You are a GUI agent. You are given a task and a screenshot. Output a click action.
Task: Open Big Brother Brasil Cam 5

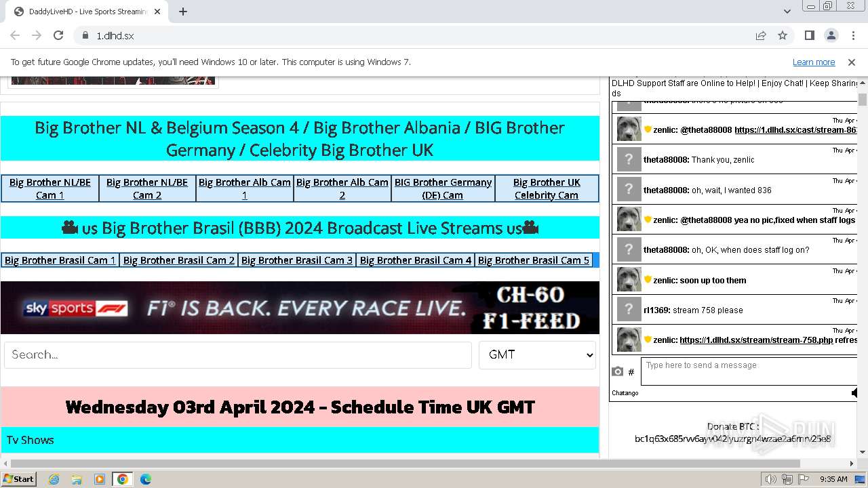(534, 260)
